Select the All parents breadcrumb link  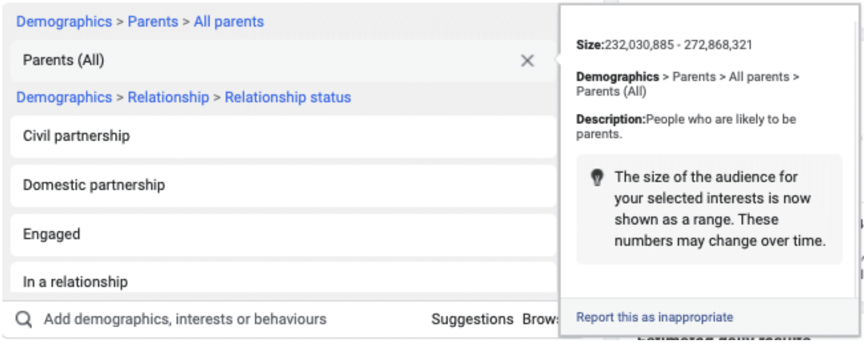(x=229, y=21)
